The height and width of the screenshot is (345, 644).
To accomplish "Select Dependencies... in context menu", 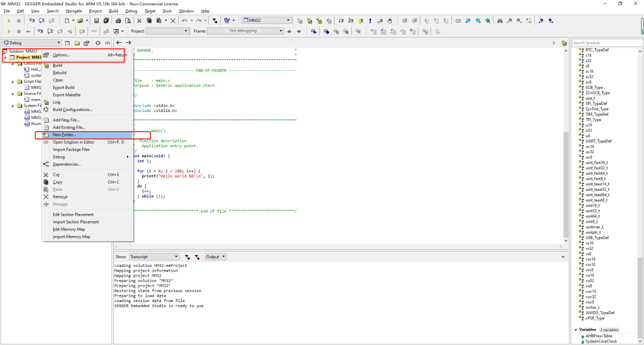I will click(x=88, y=164).
